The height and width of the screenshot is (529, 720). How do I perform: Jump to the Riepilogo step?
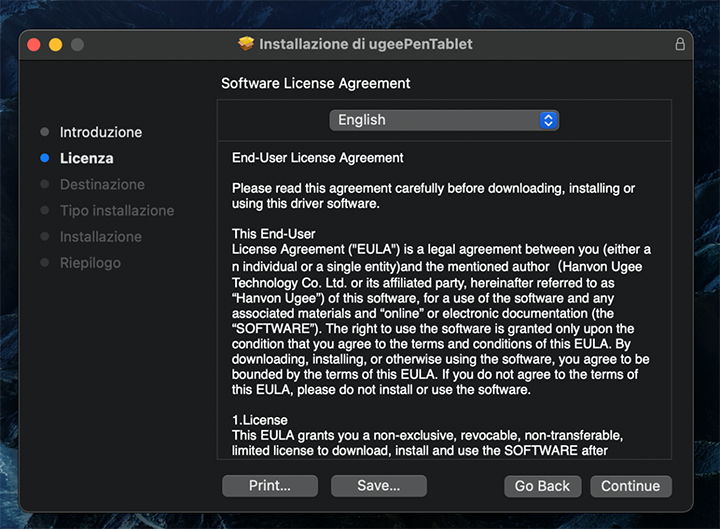[90, 262]
